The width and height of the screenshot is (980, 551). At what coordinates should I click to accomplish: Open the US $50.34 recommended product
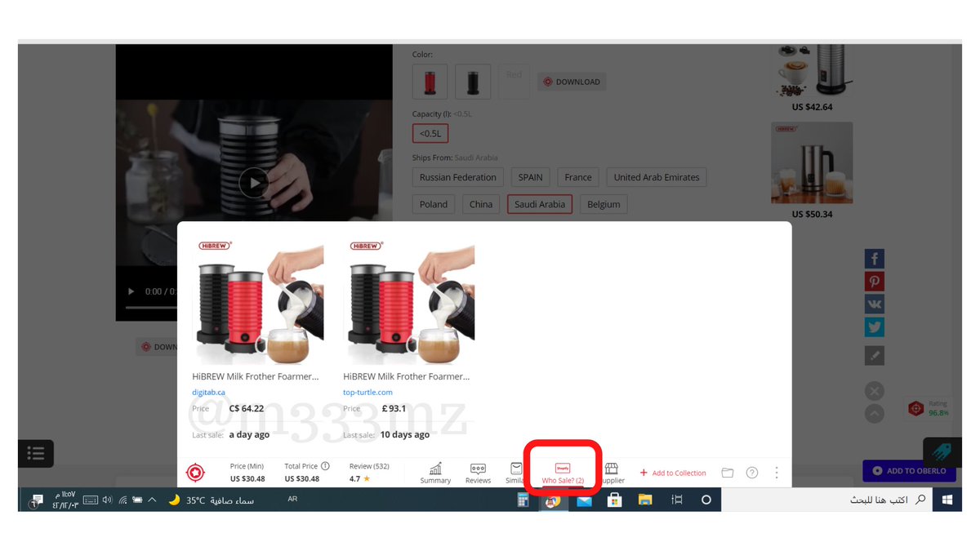tap(812, 171)
